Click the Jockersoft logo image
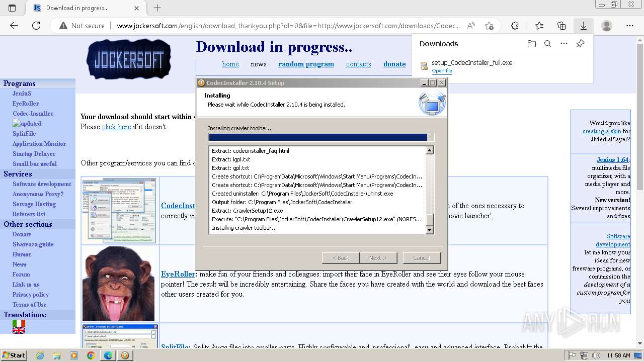Screen dimensions: 644x362 (x=129, y=59)
